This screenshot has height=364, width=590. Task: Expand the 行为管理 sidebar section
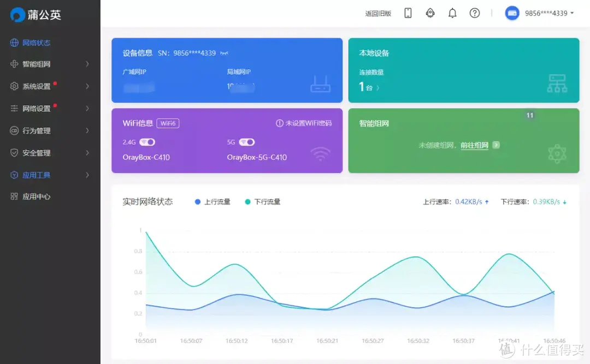click(33, 130)
